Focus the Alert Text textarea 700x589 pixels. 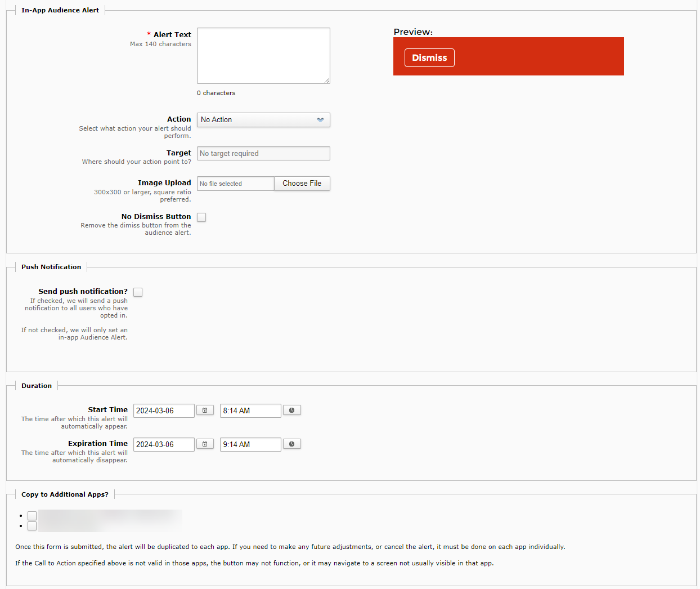(263, 56)
